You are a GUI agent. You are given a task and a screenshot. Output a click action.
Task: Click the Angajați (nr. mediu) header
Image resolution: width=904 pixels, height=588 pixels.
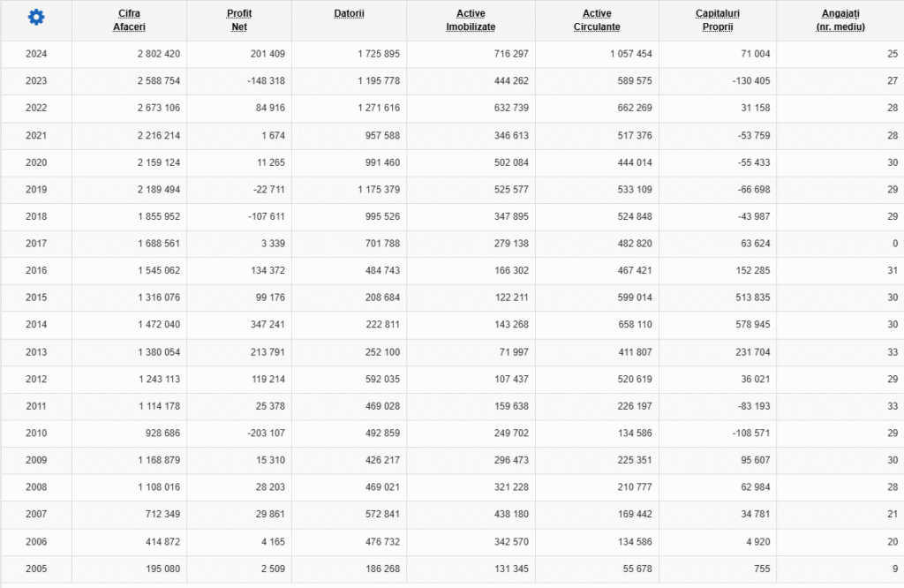pyautogui.click(x=840, y=20)
